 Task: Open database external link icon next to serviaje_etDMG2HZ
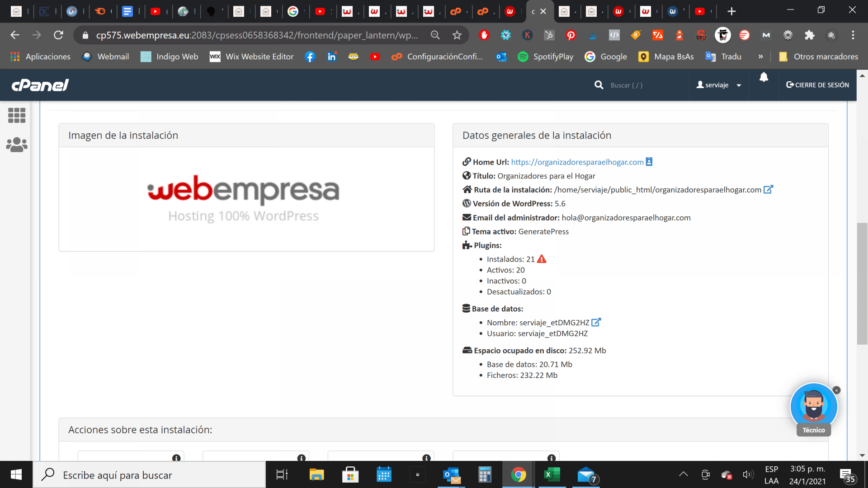596,322
